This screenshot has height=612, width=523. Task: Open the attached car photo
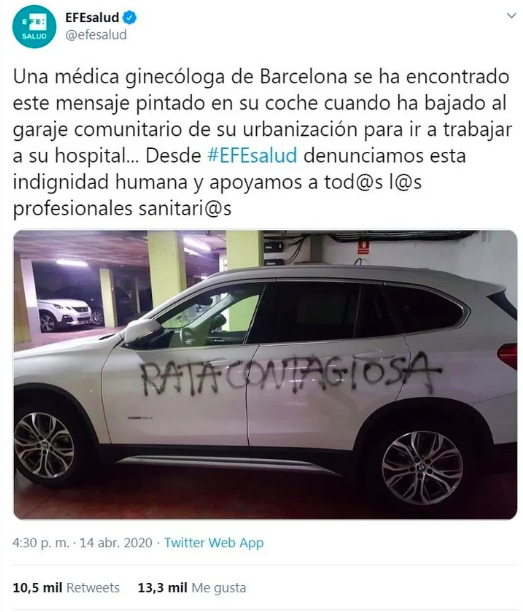[265, 375]
